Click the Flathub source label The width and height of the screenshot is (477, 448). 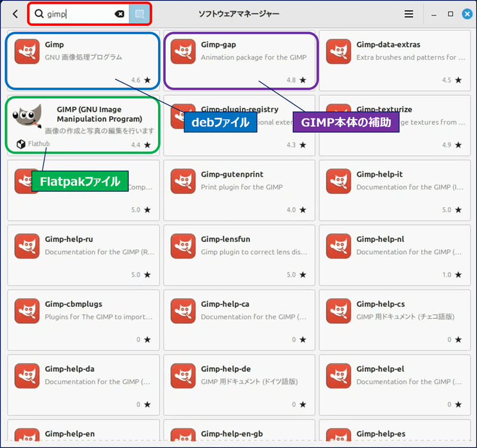pyautogui.click(x=39, y=144)
